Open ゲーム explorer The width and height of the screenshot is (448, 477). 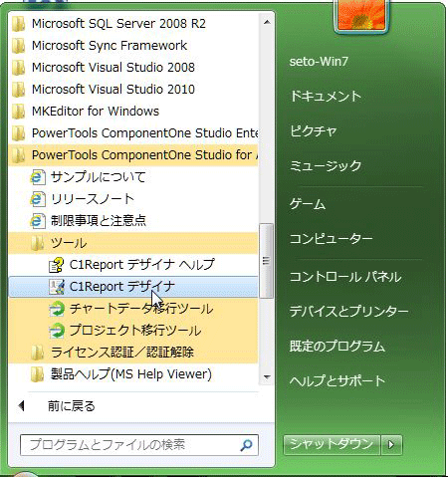(308, 204)
